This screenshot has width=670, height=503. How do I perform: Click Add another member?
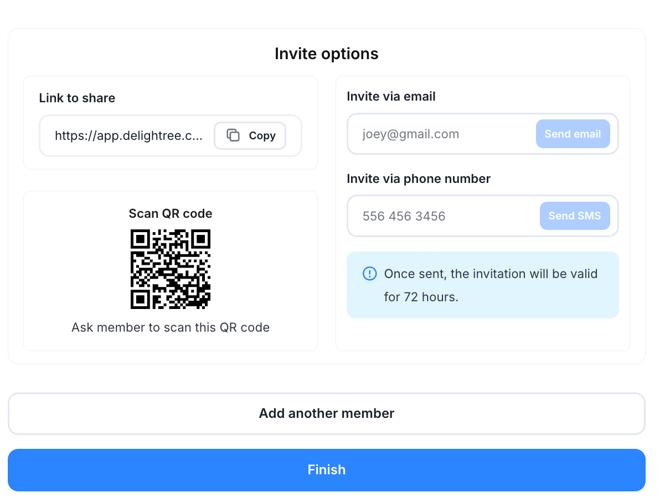point(326,413)
